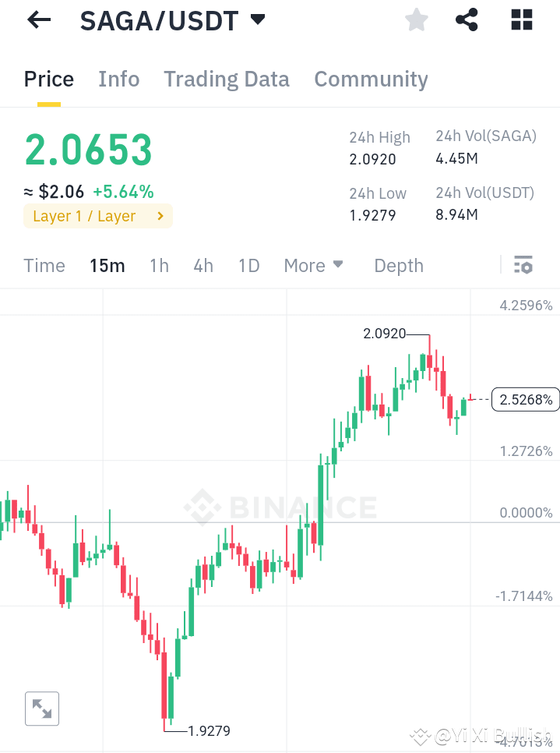Expand the More timeframe dropdown
Viewport: 560px width, 753px height.
click(313, 265)
